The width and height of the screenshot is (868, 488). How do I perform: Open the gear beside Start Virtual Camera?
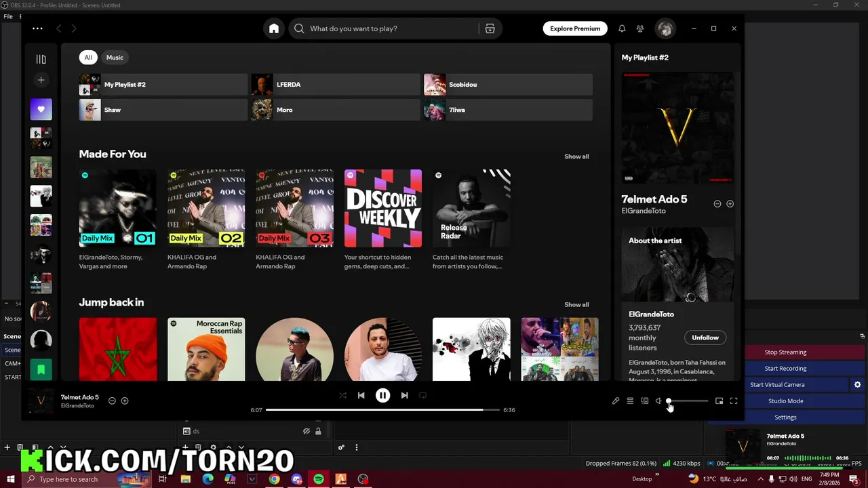[857, 384]
